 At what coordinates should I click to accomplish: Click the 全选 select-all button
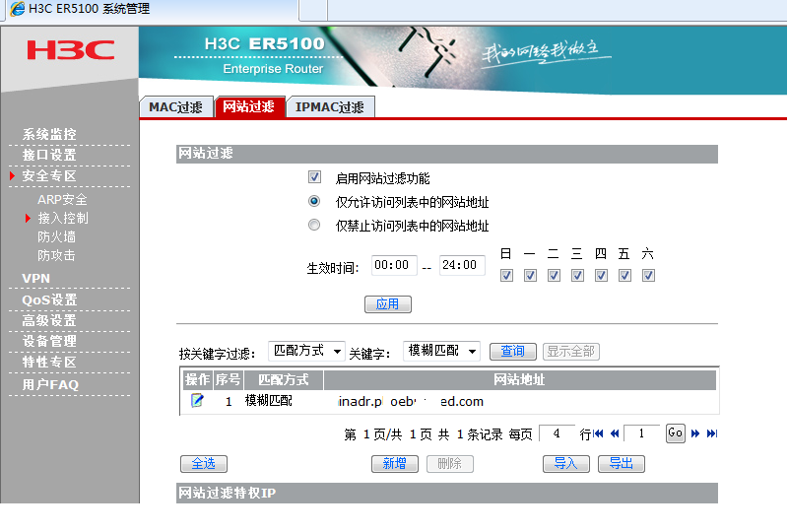pyautogui.click(x=204, y=464)
